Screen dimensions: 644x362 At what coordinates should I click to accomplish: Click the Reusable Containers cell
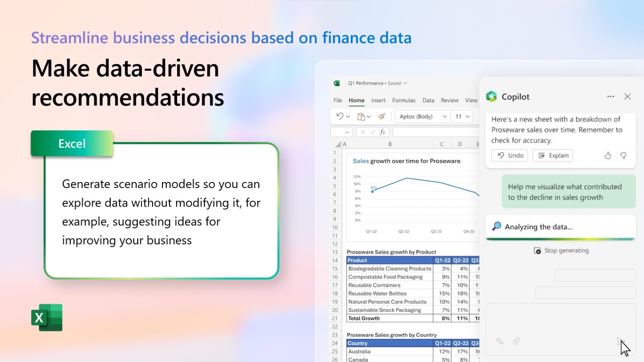(390, 285)
